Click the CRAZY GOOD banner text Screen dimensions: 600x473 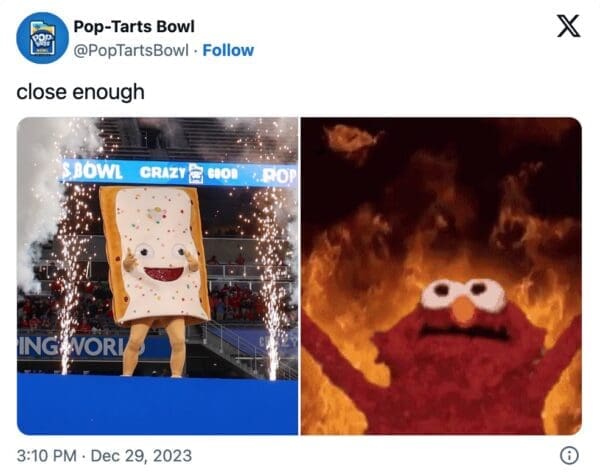point(189,173)
